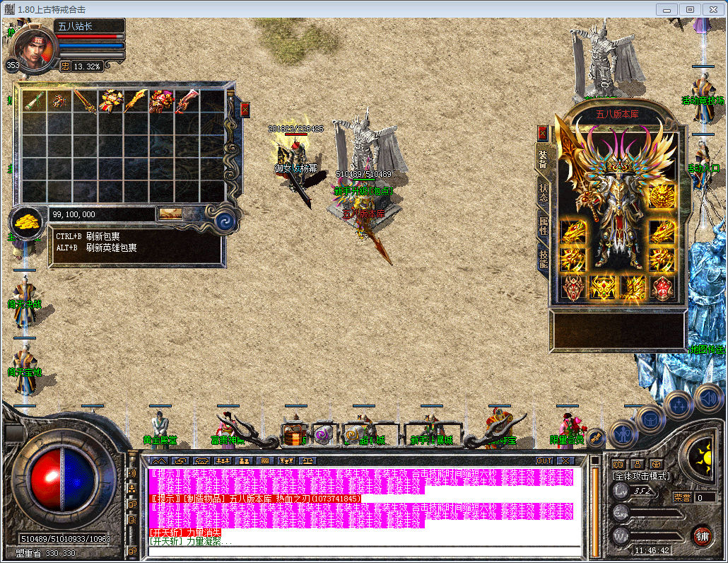Open the skills round button with three stars
This screenshot has width=728, height=563.
pos(679,405)
